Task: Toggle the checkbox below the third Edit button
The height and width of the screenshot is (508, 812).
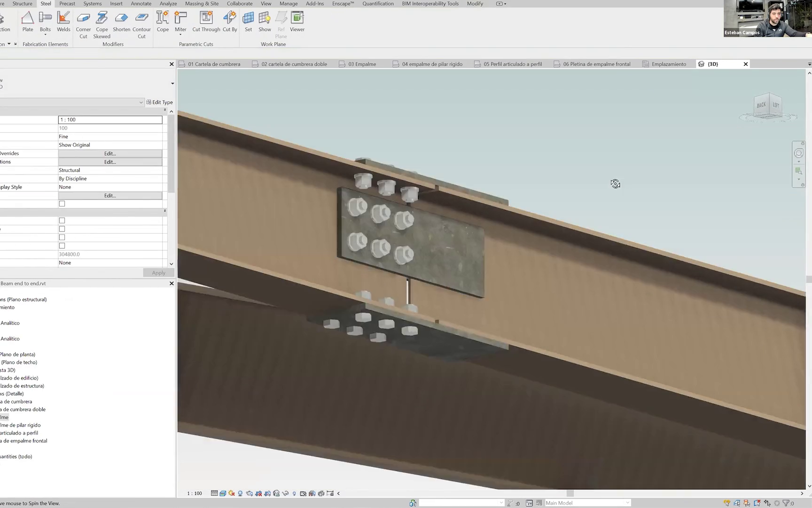Action: pos(62,204)
